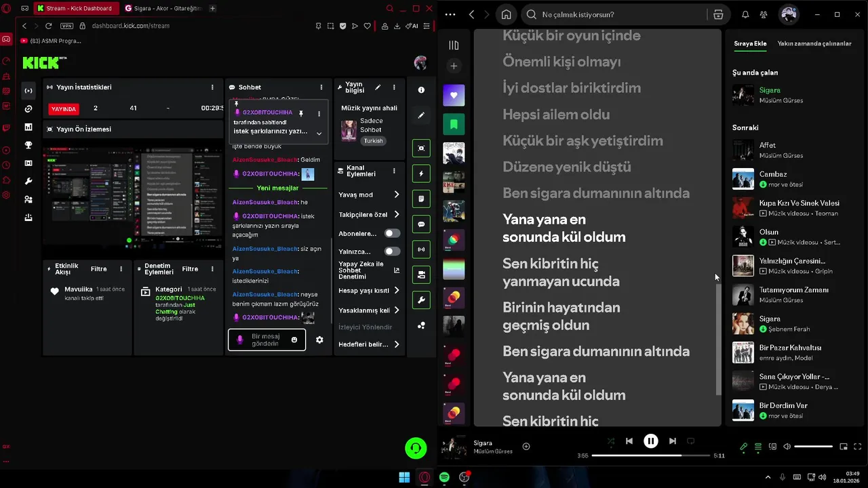Toggle Yalnızca chat mode switch
Viewport: 868px width, 488px height.
click(x=392, y=251)
